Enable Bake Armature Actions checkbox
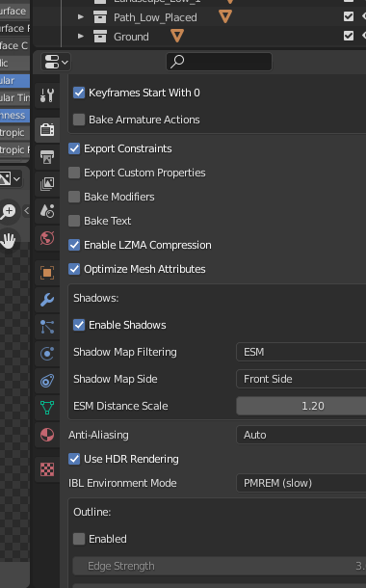The width and height of the screenshot is (366, 588). pyautogui.click(x=79, y=120)
